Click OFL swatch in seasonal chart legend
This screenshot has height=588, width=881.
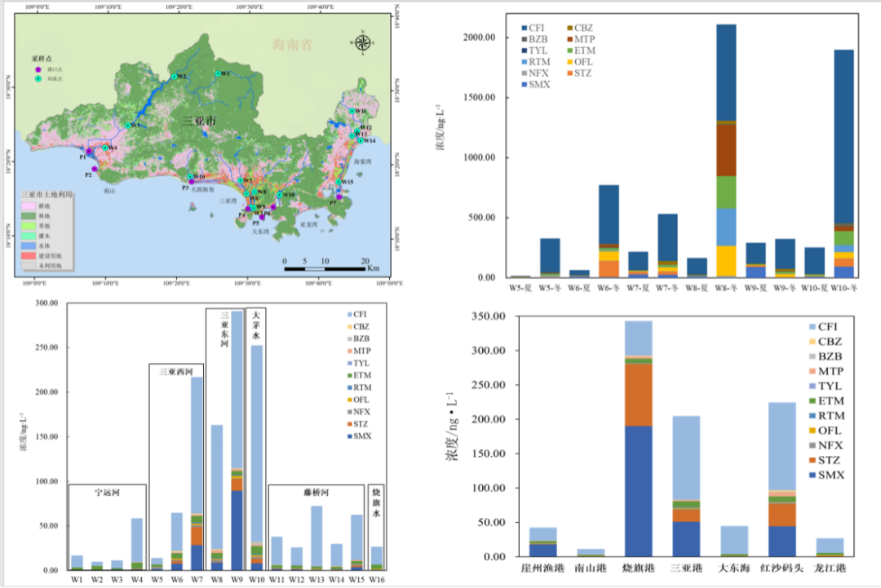click(569, 62)
